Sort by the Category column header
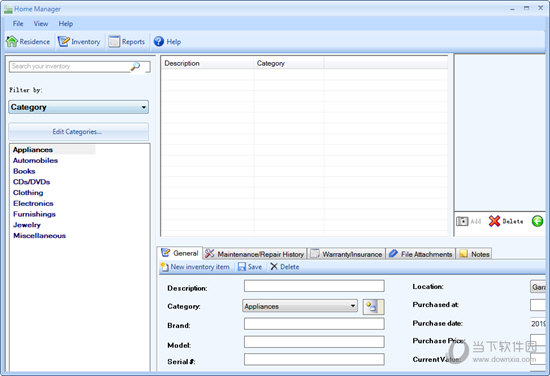 point(289,63)
